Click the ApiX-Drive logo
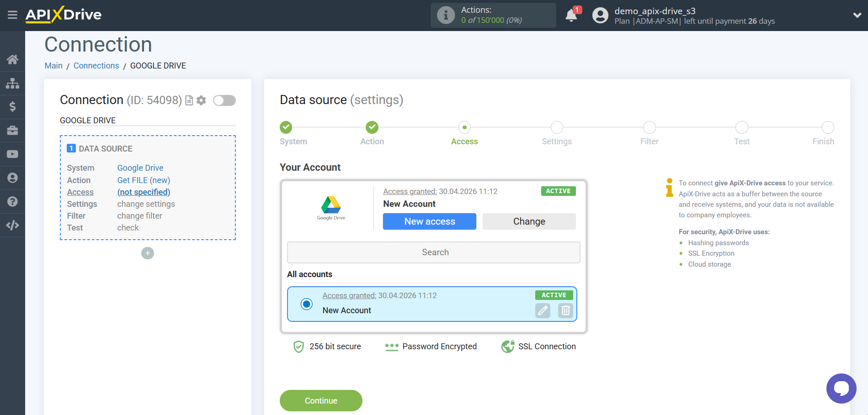The image size is (868, 415). tap(64, 15)
